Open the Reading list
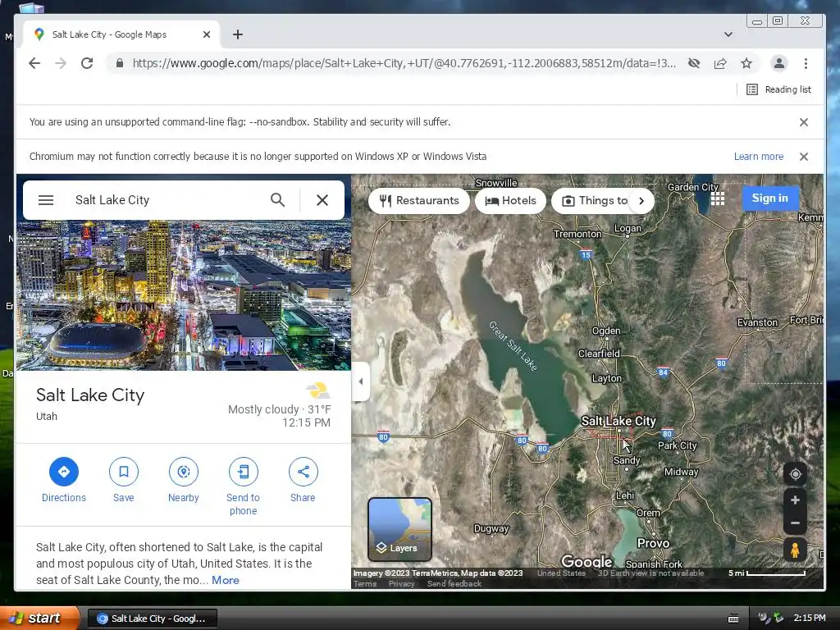Image resolution: width=840 pixels, height=630 pixels. pos(779,89)
